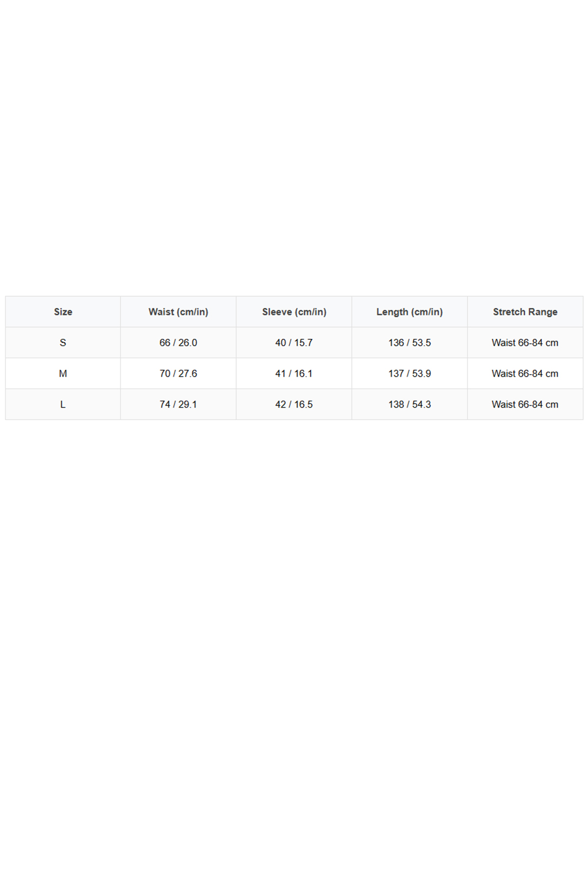
Task: Select sleeve value 40 / 15.7
Action: pos(294,343)
